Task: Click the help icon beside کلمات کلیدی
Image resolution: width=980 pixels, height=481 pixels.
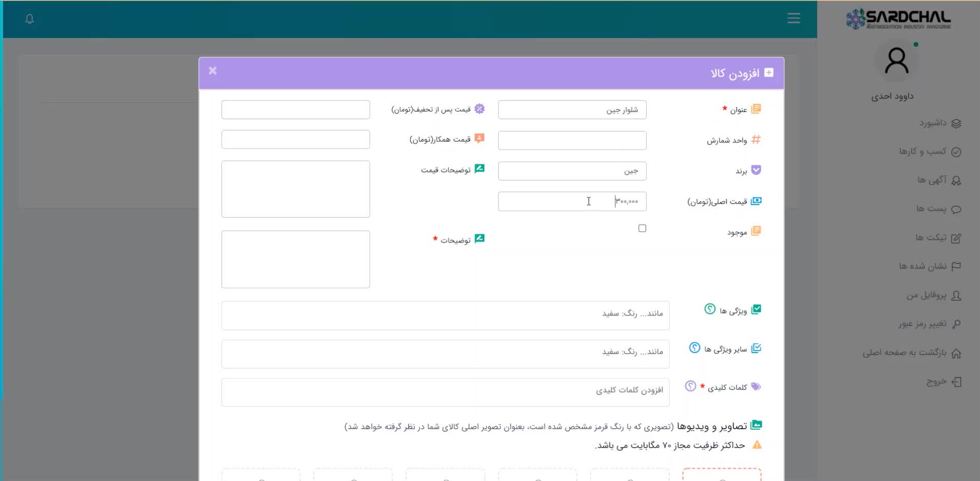Action: [x=691, y=386]
